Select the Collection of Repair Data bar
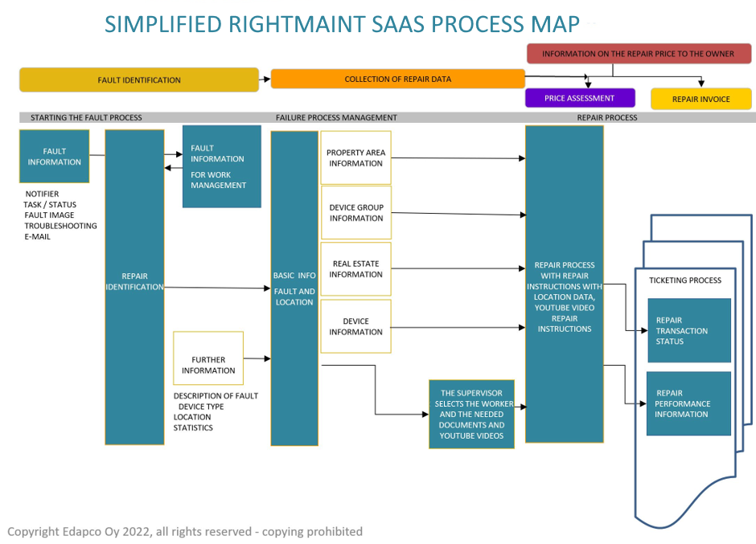756x544 pixels. point(398,79)
